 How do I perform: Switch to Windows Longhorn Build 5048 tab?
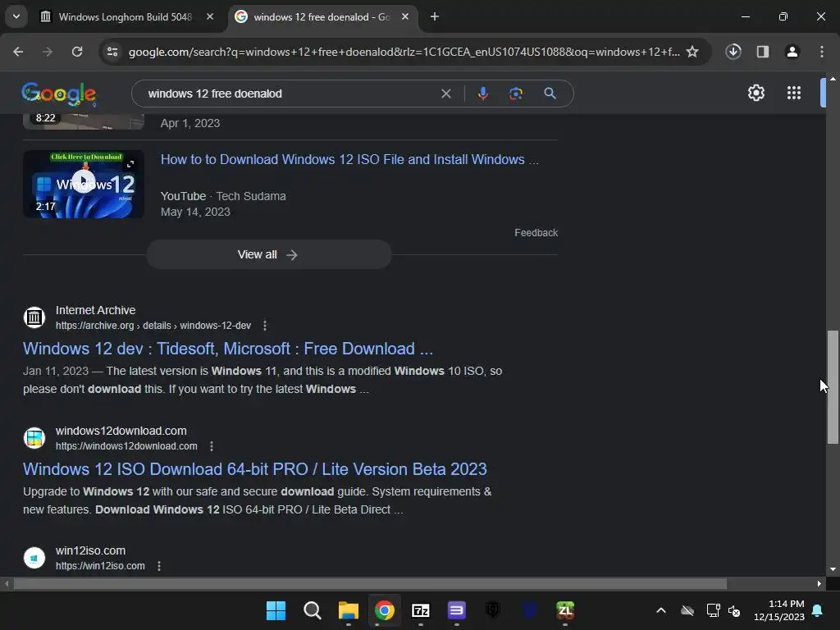click(x=127, y=17)
